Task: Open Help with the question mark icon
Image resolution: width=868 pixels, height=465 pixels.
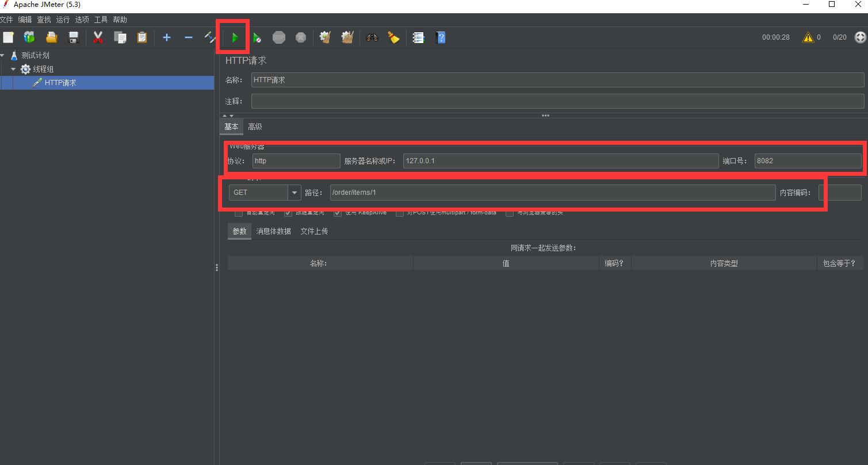Action: pos(441,37)
